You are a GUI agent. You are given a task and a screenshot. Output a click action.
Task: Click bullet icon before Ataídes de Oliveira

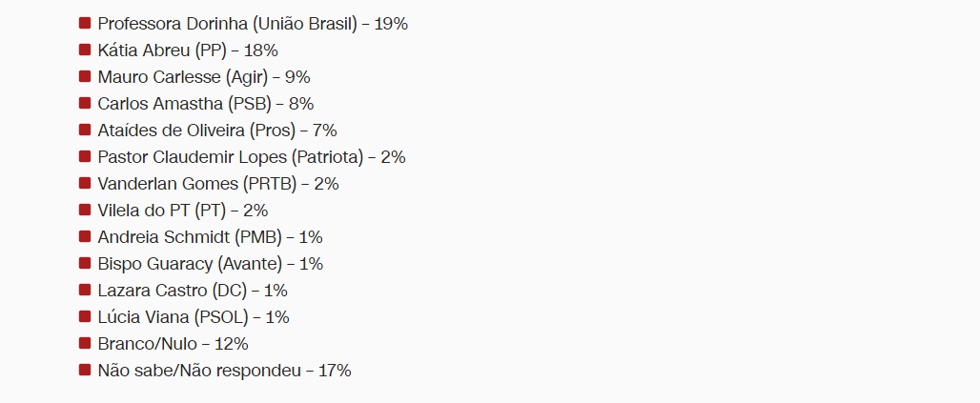(x=85, y=130)
